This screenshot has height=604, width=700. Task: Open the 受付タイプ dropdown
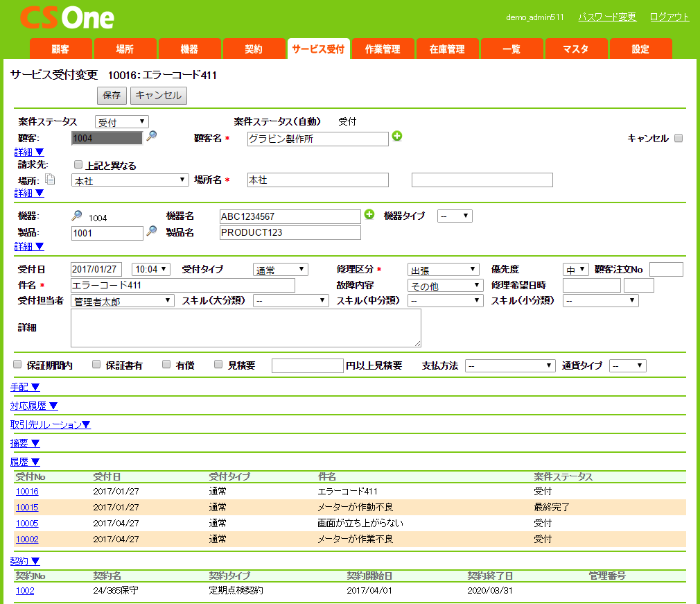tap(280, 269)
